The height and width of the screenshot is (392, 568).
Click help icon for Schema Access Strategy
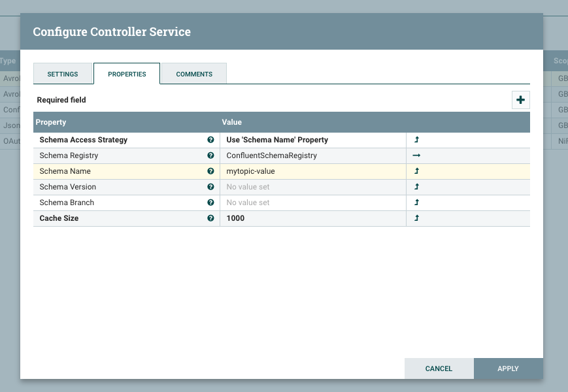point(210,140)
